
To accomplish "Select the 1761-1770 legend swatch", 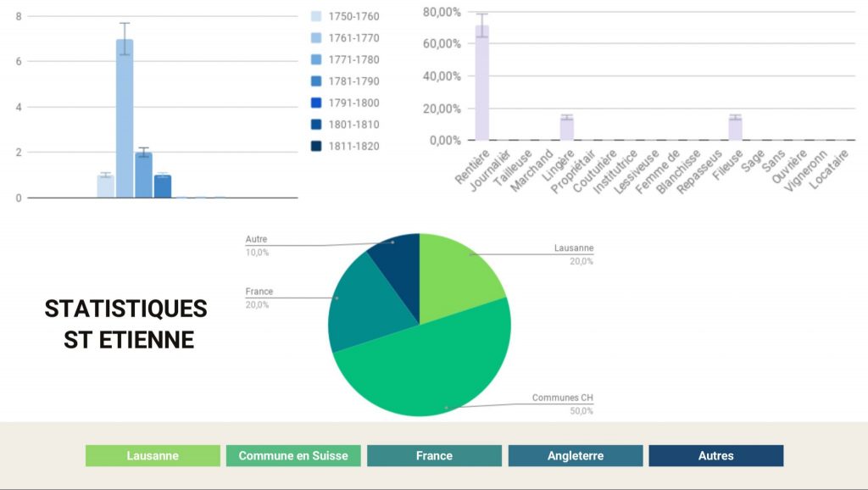I will 316,38.
